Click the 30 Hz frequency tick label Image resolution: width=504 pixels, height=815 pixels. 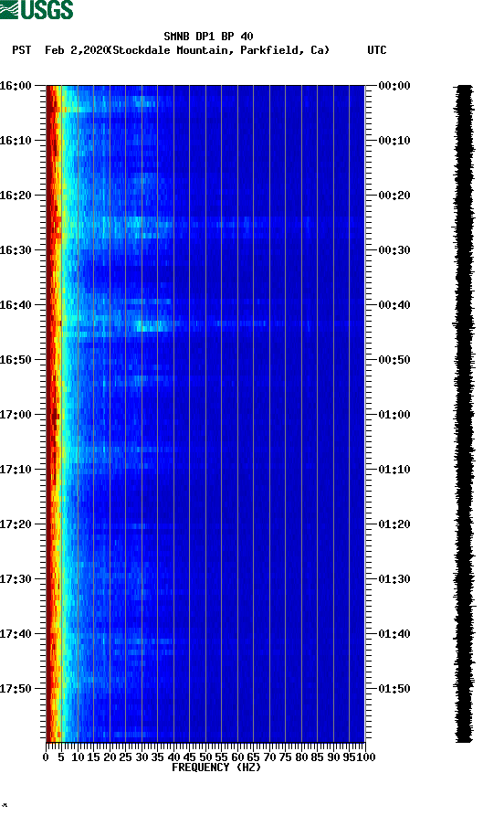142,757
